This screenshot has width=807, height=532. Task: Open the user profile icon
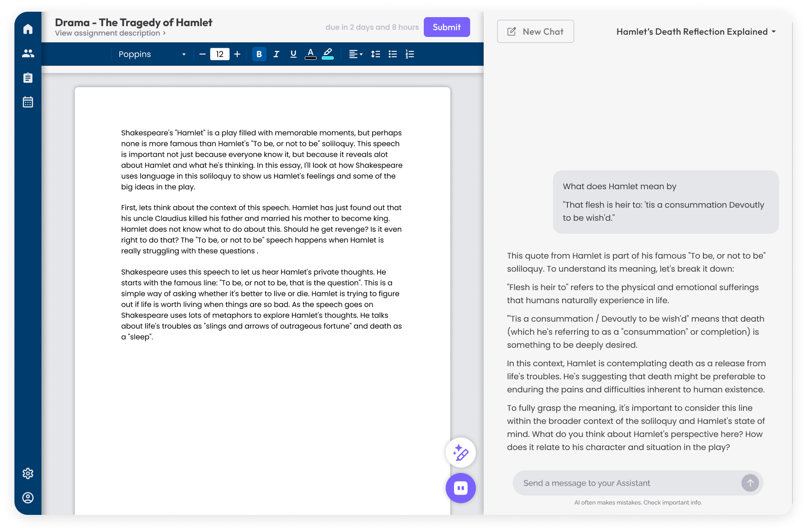pyautogui.click(x=28, y=498)
